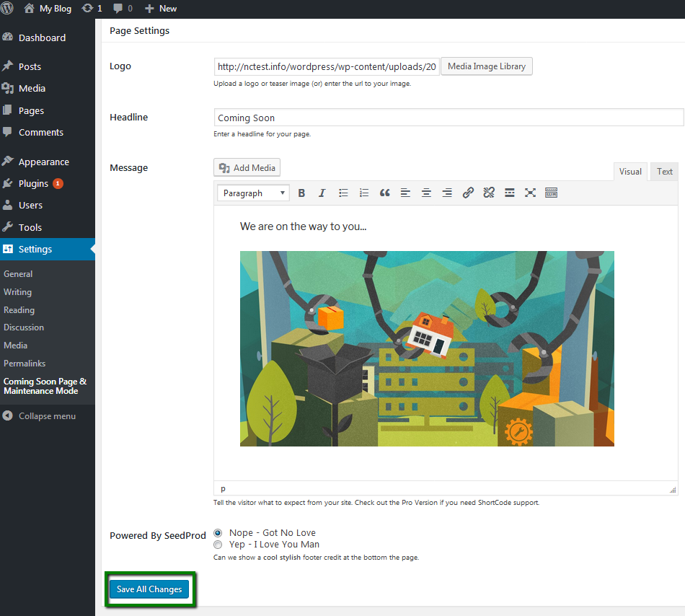Click the Logo URL input field
Image resolution: width=685 pixels, height=616 pixels.
tap(327, 66)
